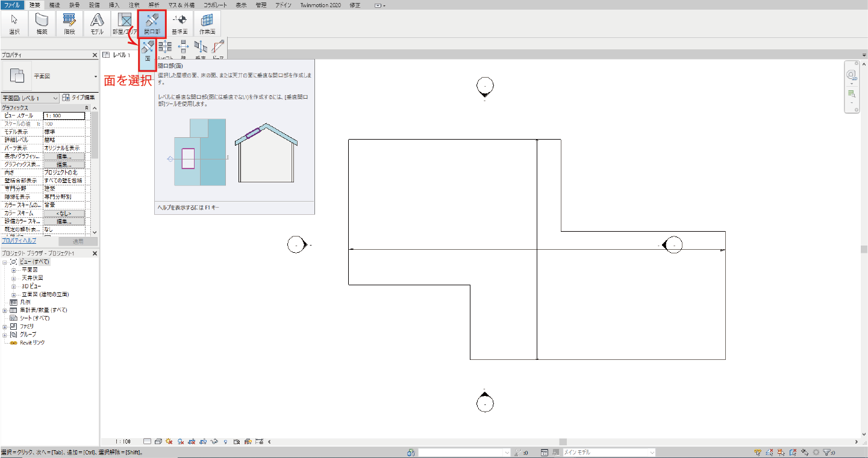Viewport: 868px width, 458px height.
Task: Collapse the グラフィックス properties section
Action: [x=87, y=108]
